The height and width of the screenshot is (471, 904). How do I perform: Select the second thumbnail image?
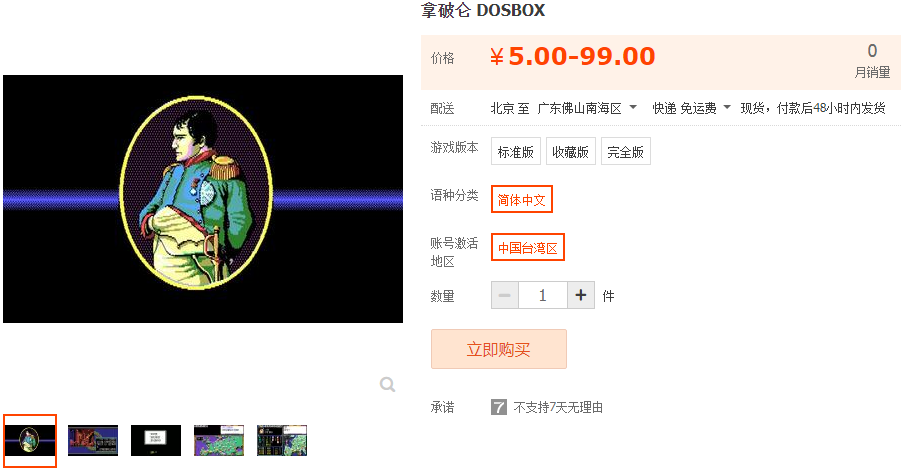[x=93, y=440]
